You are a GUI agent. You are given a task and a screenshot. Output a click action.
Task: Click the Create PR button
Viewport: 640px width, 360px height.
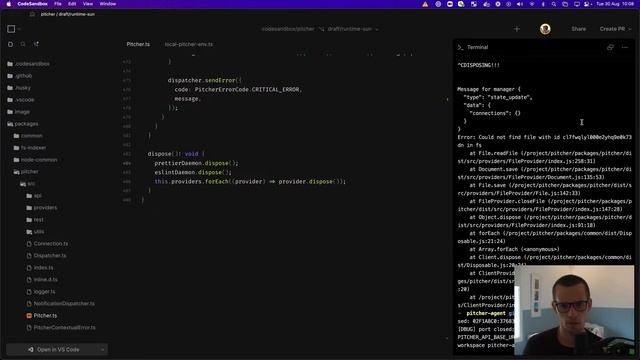pyautogui.click(x=612, y=29)
